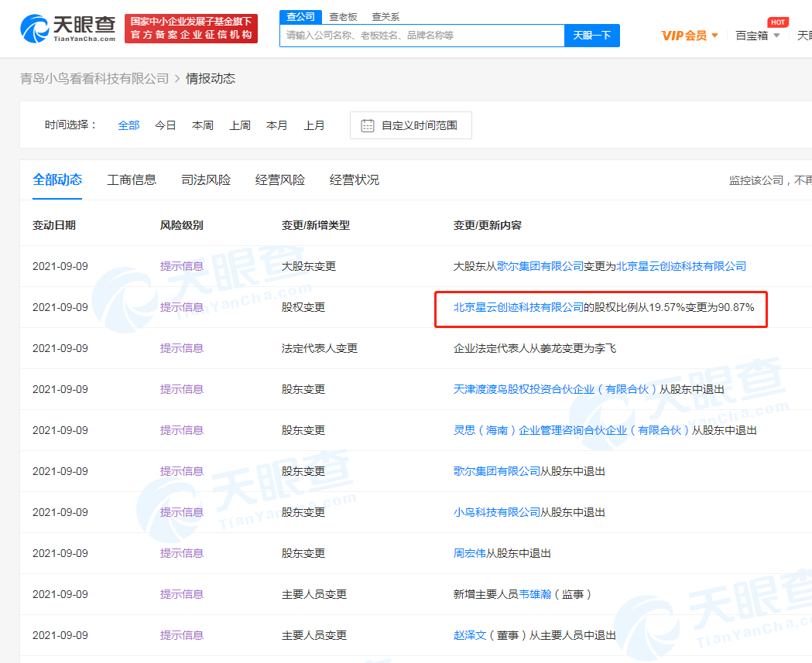Click text 企业法定代表人从姜龙变更为李飞

pyautogui.click(x=534, y=348)
